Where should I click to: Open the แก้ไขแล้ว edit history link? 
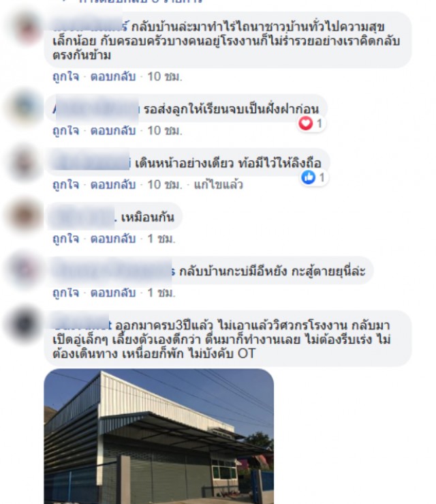(218, 185)
